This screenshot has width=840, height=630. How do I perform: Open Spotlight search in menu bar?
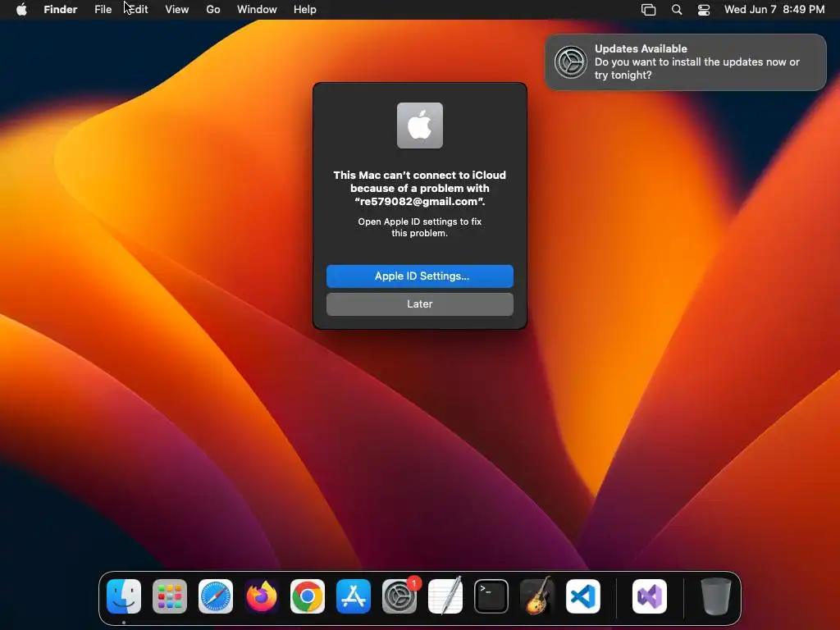tap(677, 10)
